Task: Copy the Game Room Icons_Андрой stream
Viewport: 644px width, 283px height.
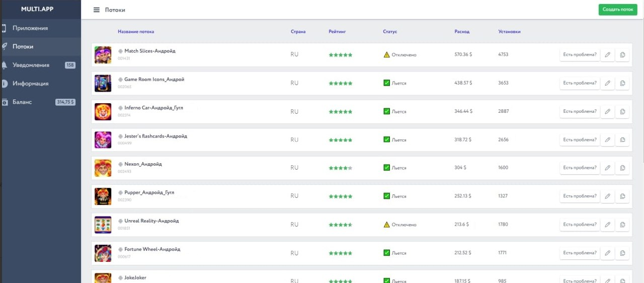Action: coord(622,83)
